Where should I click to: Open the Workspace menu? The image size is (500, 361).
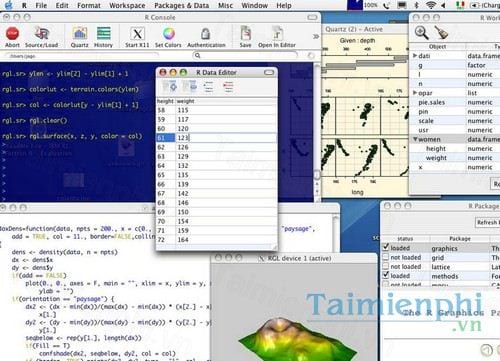click(x=127, y=5)
